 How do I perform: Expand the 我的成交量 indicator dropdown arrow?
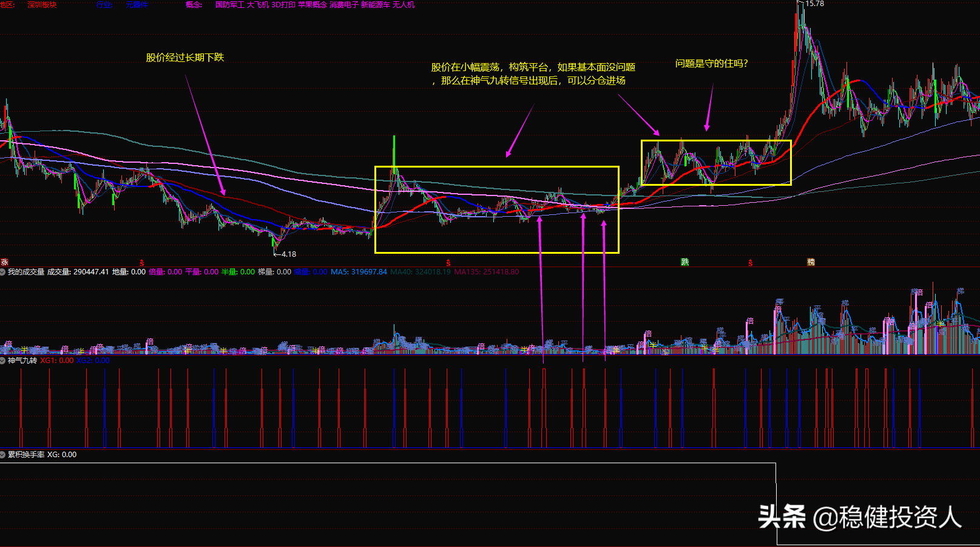[x=3, y=272]
